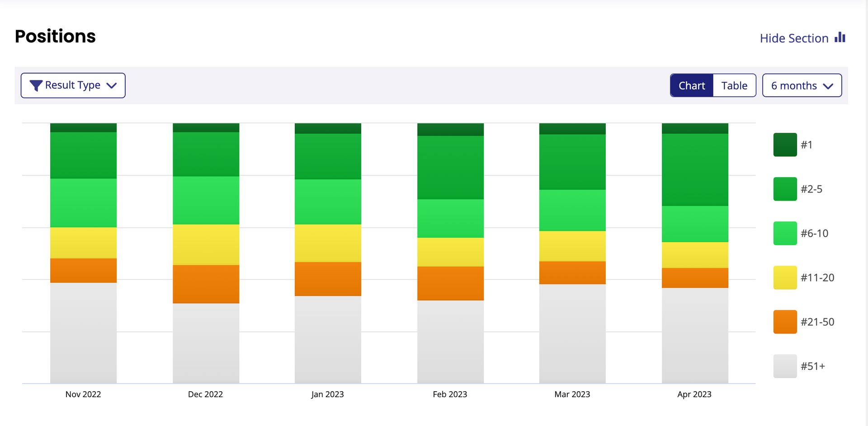Toggle the #11-20 yellow legend swatch
Screen dimensions: 868x426
[x=785, y=277]
